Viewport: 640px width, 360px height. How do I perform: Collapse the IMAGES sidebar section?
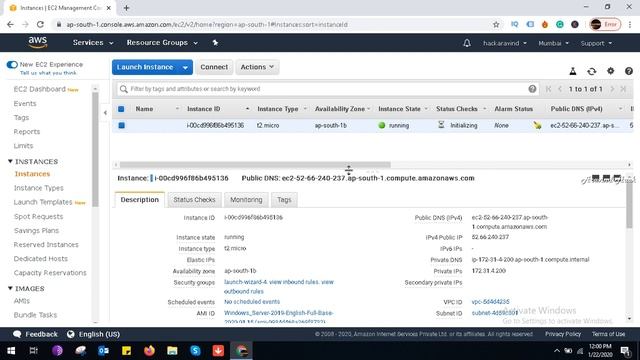pos(10,288)
